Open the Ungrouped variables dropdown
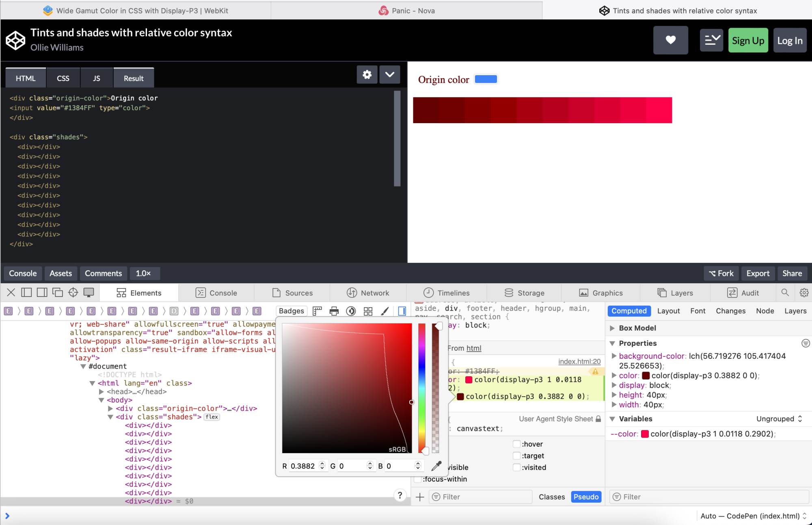Viewport: 812px width, 525px height. click(779, 419)
